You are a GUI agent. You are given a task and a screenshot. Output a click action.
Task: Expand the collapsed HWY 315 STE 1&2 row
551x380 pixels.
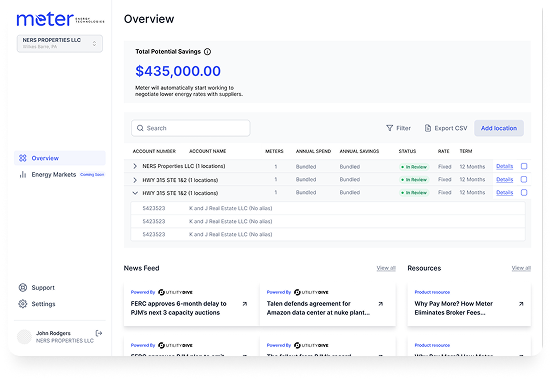pos(135,180)
